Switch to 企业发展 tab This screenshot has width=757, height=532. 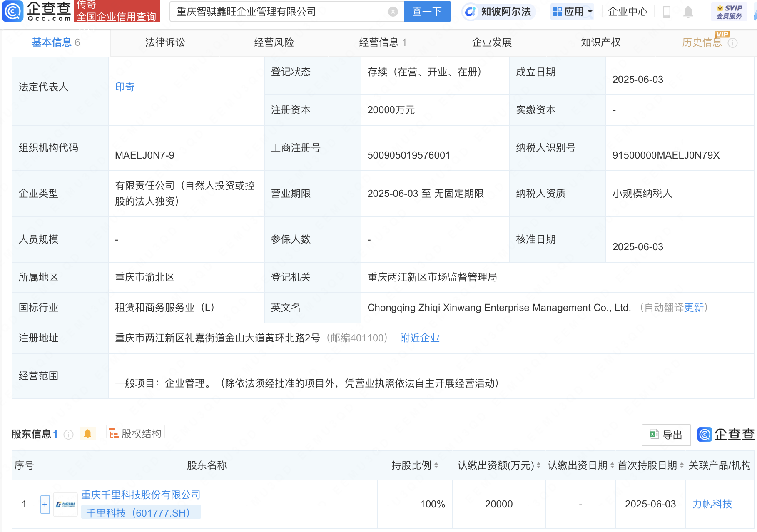[492, 42]
